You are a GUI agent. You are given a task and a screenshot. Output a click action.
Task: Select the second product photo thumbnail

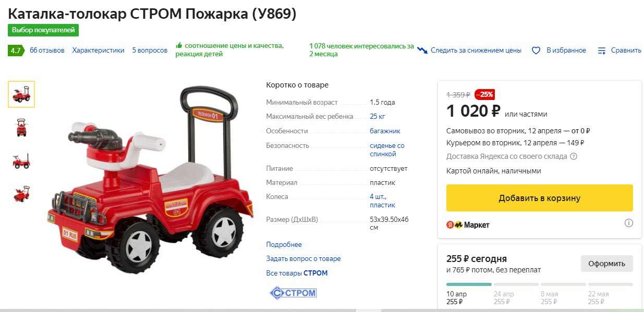21,128
